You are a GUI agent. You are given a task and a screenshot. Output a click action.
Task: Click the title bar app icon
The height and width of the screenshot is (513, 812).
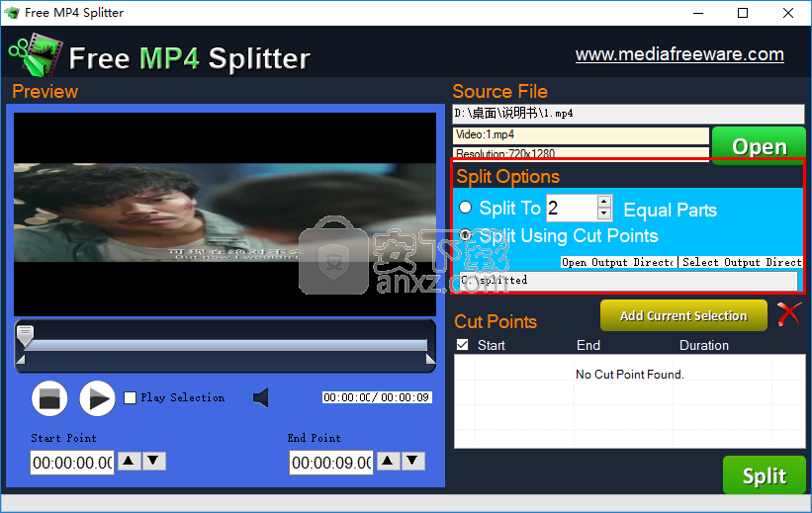pyautogui.click(x=12, y=13)
